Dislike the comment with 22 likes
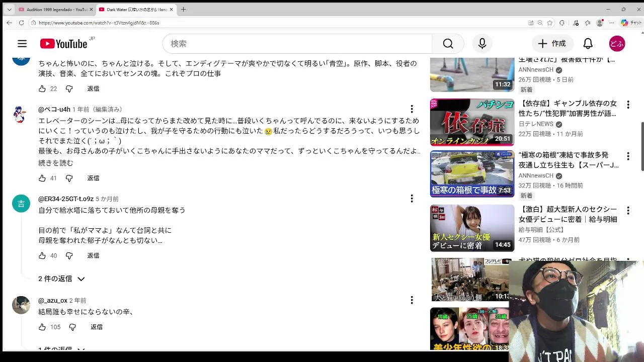The width and height of the screenshot is (644, 362). point(69,88)
